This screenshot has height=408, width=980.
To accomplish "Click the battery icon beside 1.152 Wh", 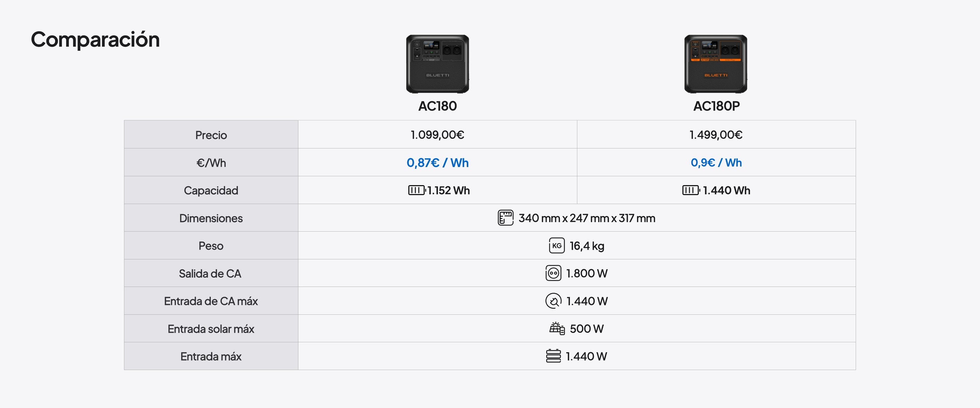I will [x=416, y=190].
